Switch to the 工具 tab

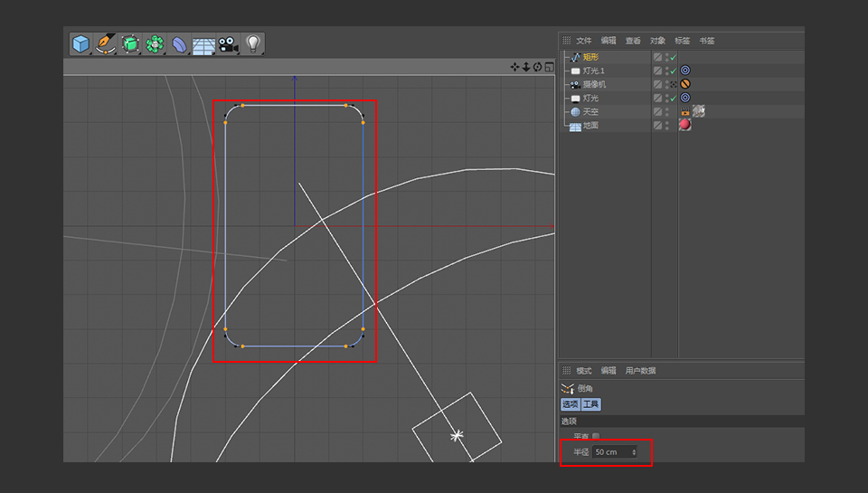[590, 404]
